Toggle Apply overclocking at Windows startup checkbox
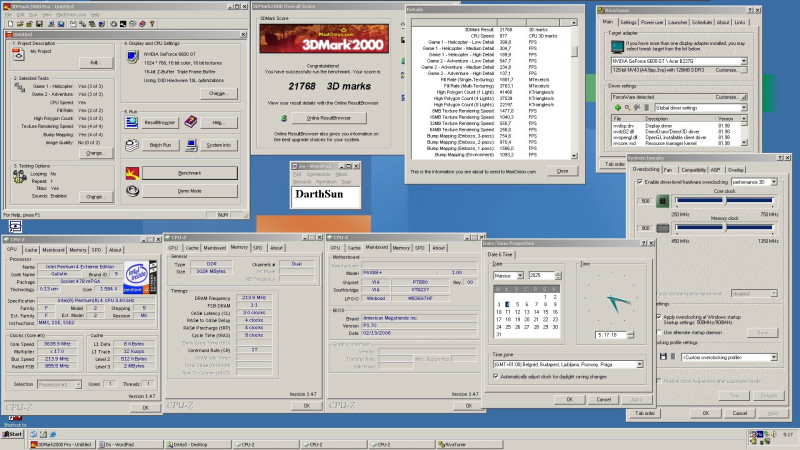800x450 pixels. tap(659, 317)
